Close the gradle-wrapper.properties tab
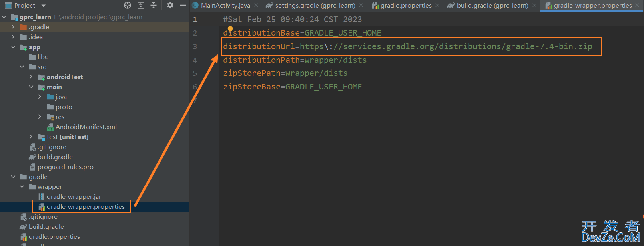 637,5
